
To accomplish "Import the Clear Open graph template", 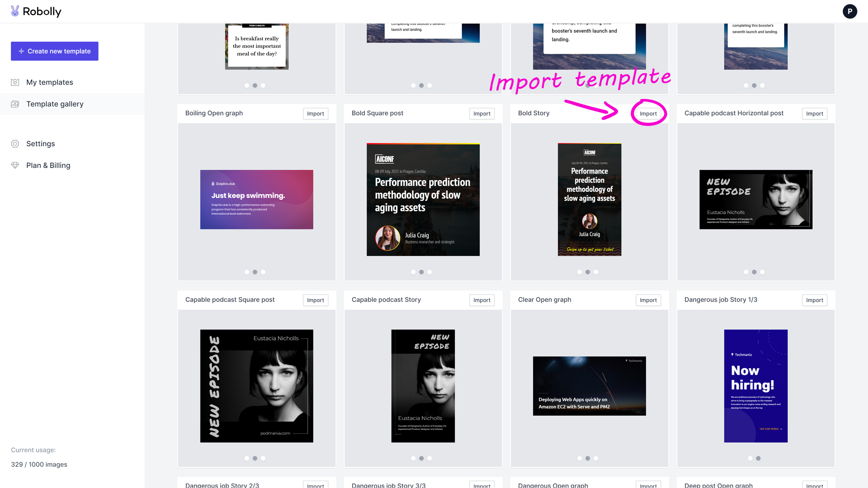I will (x=648, y=300).
